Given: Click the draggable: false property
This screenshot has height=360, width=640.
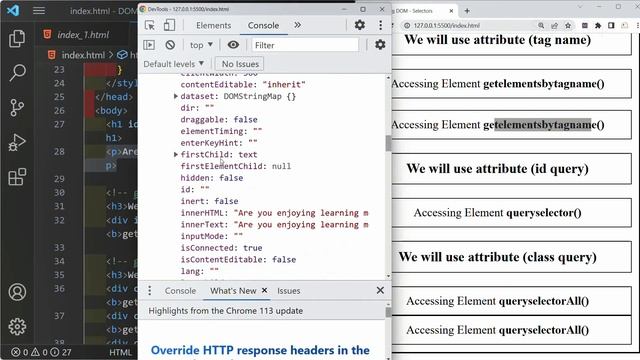Looking at the screenshot, I should click(x=219, y=120).
